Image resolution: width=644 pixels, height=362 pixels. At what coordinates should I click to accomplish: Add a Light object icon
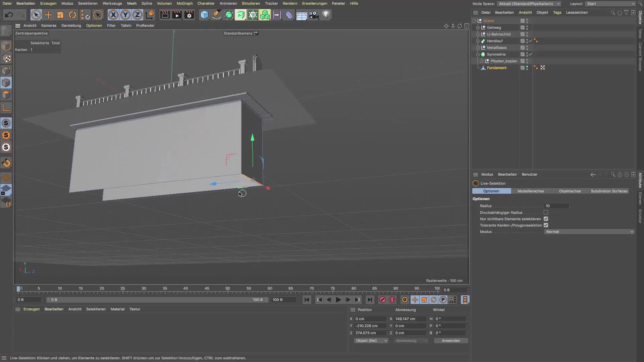(326, 15)
